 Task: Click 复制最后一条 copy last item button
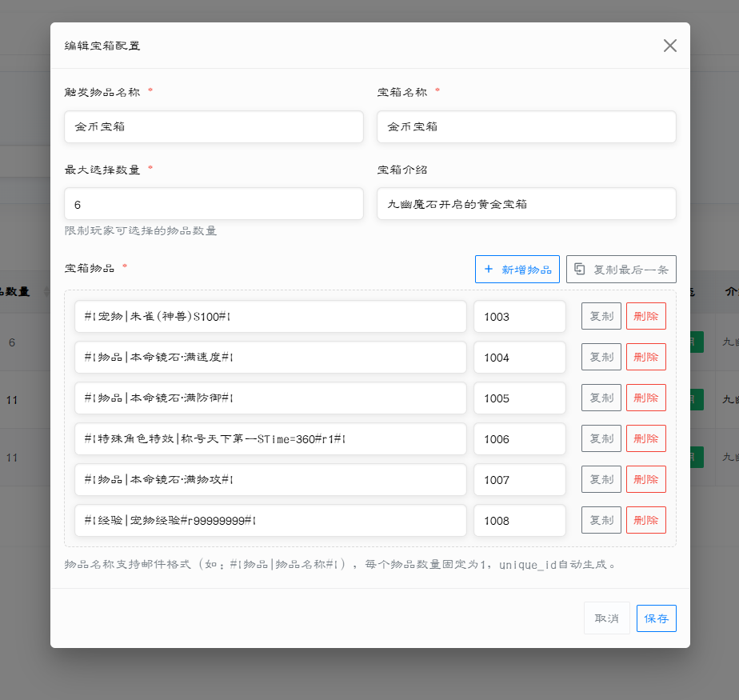tap(621, 270)
